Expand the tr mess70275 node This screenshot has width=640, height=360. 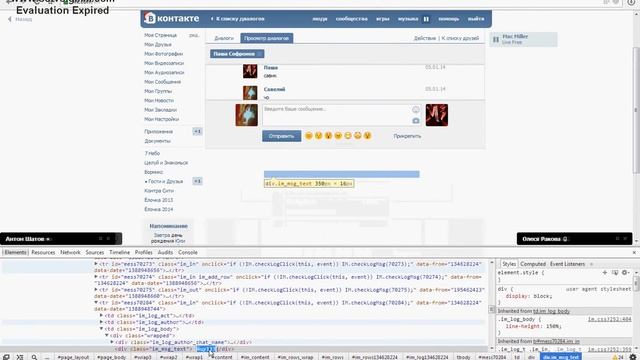[x=96, y=290]
